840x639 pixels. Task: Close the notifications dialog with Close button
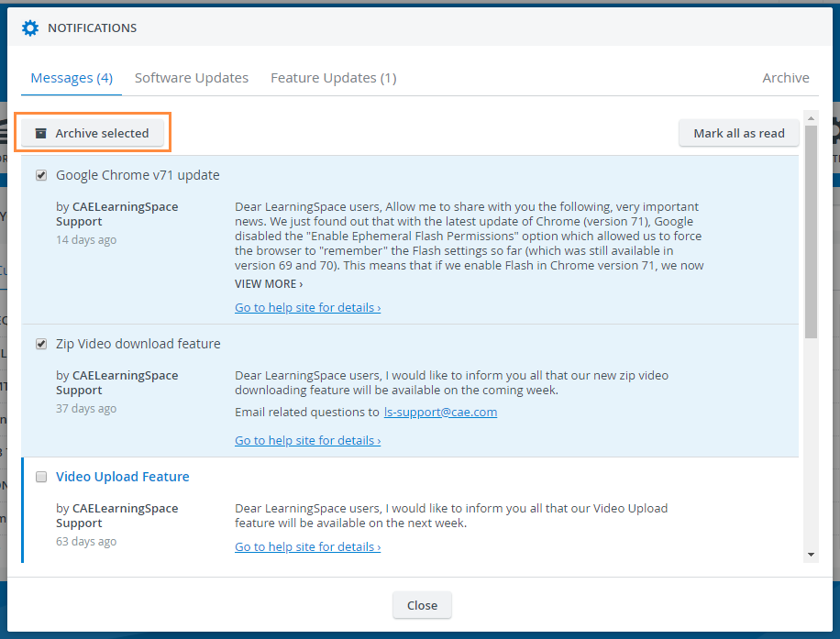pos(422,605)
